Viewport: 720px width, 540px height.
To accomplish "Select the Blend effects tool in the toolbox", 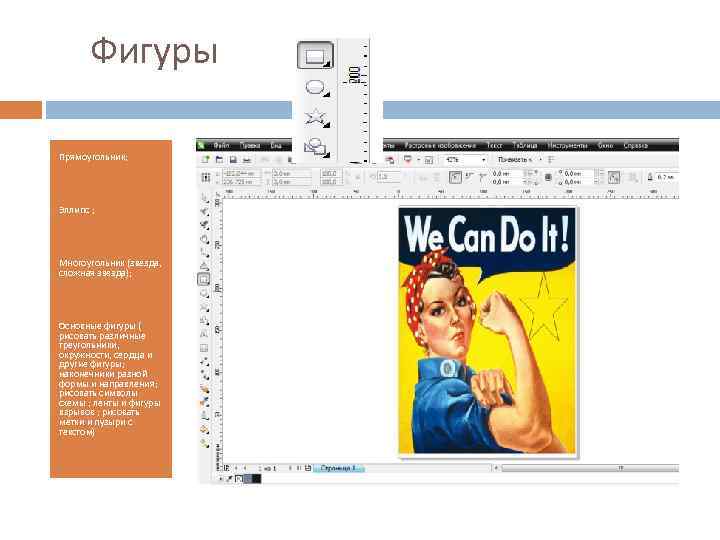I will pos(204,389).
